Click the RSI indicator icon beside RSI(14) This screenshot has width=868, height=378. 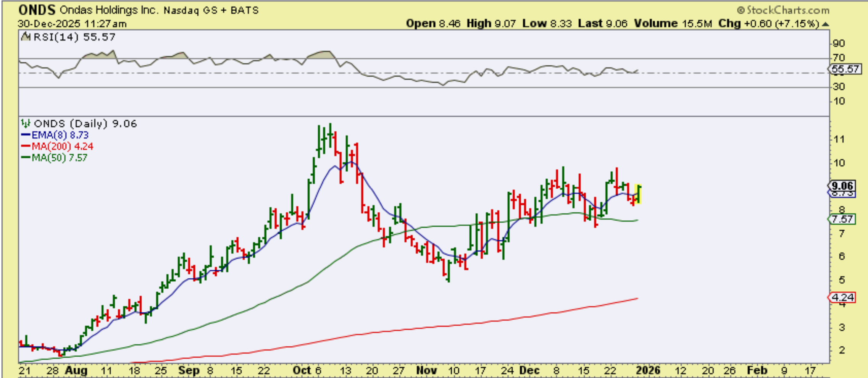pos(26,37)
